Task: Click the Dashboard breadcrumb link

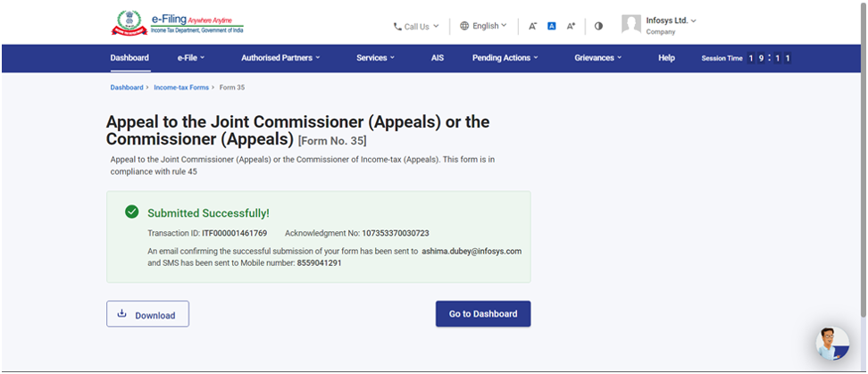Action: point(127,87)
